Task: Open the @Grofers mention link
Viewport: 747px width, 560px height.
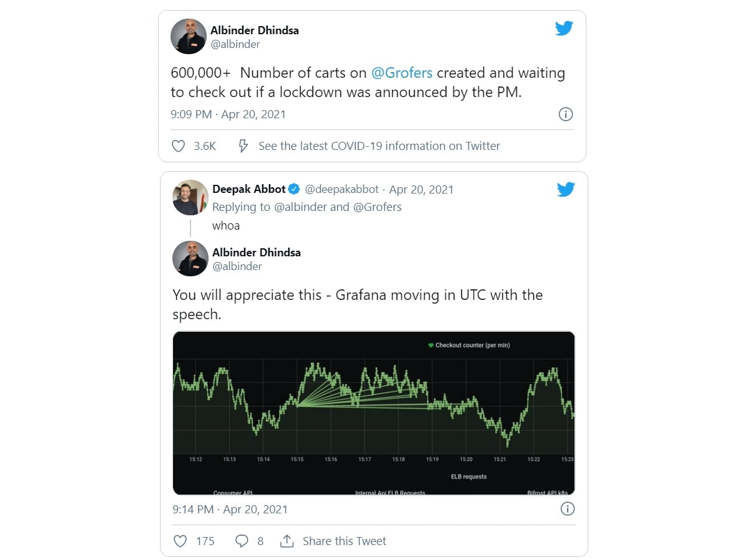Action: [402, 73]
